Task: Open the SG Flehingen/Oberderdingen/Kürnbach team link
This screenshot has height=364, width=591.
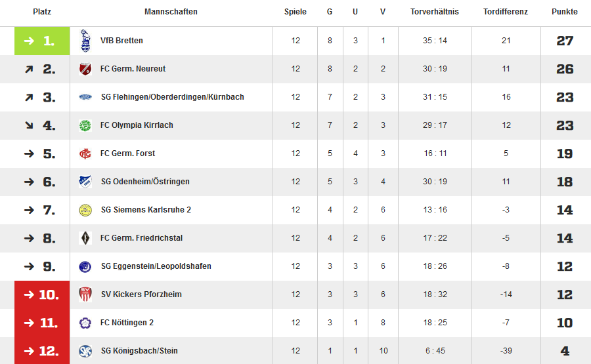Action: (172, 97)
